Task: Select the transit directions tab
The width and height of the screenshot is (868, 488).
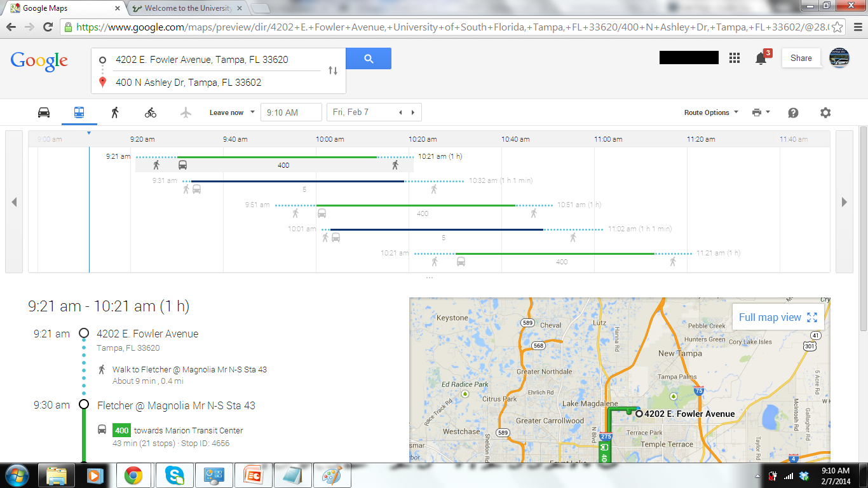Action: [x=79, y=112]
